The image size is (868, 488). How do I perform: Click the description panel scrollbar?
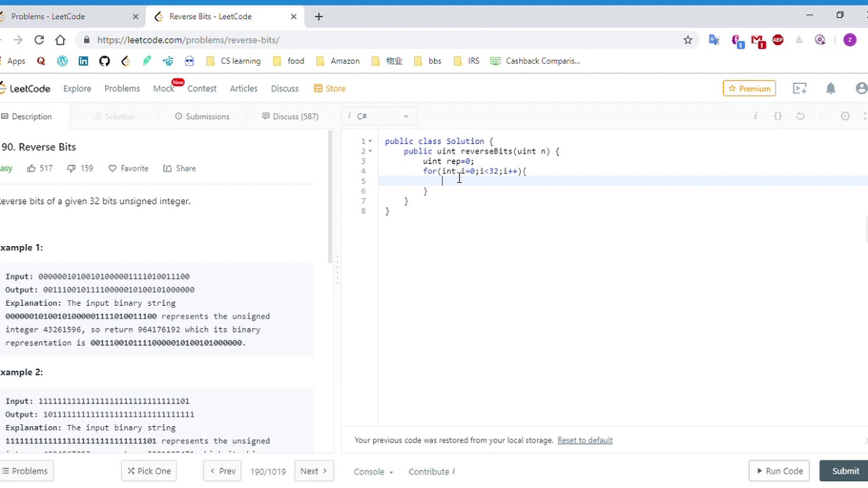click(x=331, y=197)
